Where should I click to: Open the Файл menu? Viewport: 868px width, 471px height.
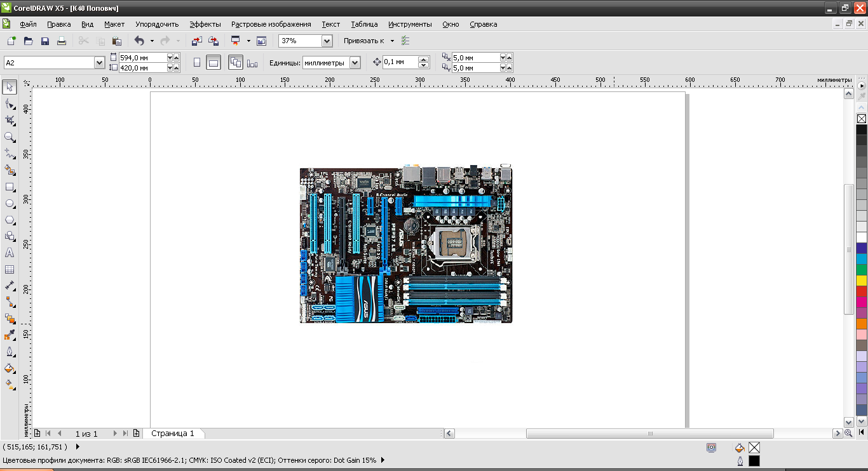[28, 24]
